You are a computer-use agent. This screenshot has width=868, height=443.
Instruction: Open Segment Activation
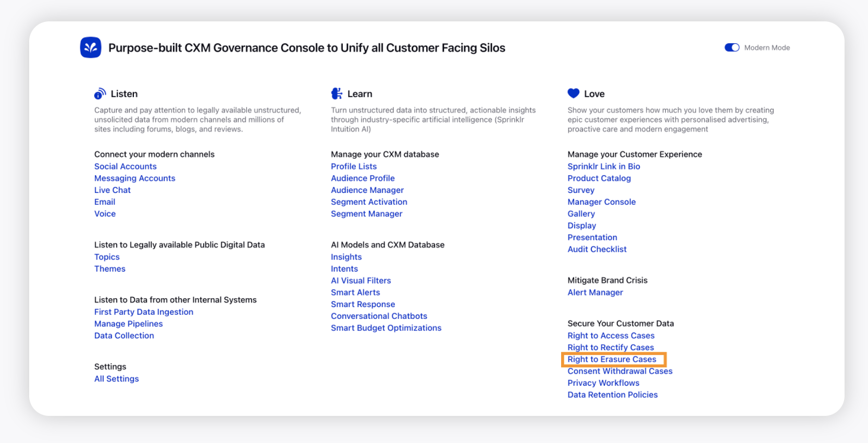coord(369,202)
